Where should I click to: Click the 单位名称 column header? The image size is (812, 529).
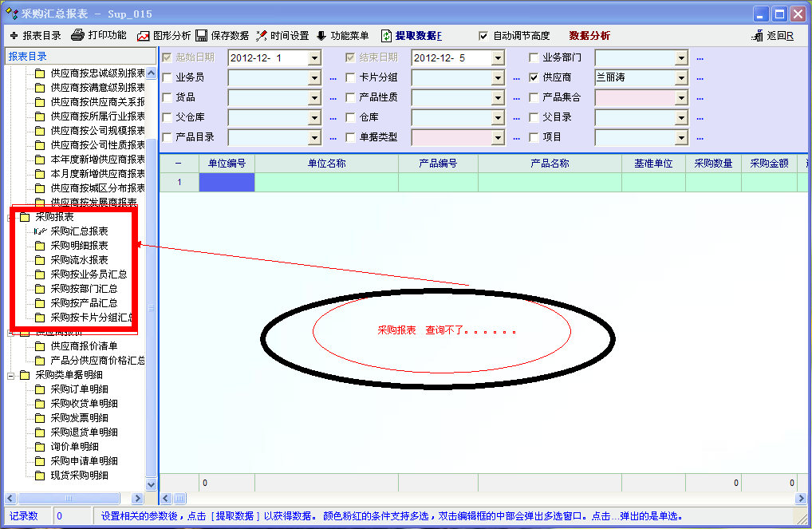coord(326,163)
